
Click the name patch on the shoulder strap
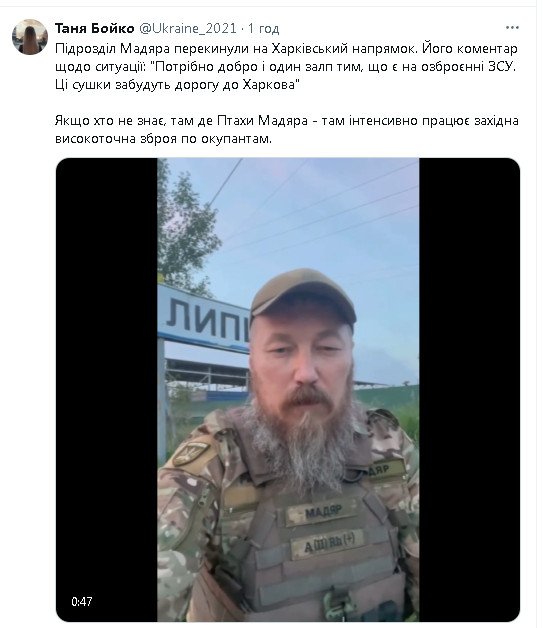(x=385, y=469)
